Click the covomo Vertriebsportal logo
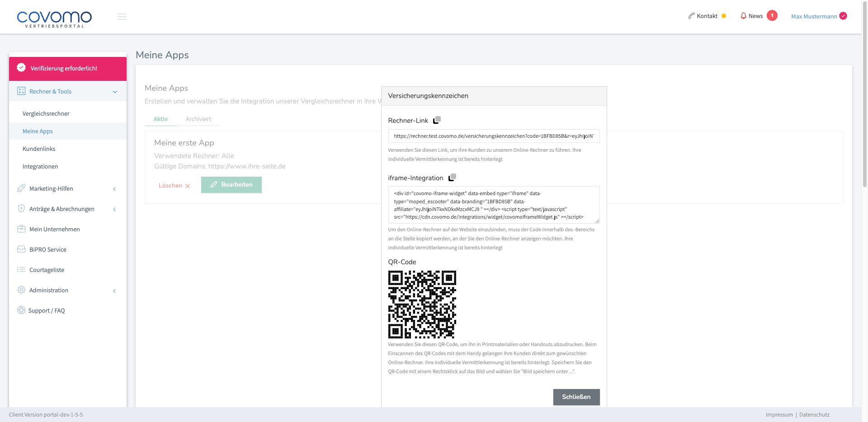868x422 pixels. click(x=54, y=19)
